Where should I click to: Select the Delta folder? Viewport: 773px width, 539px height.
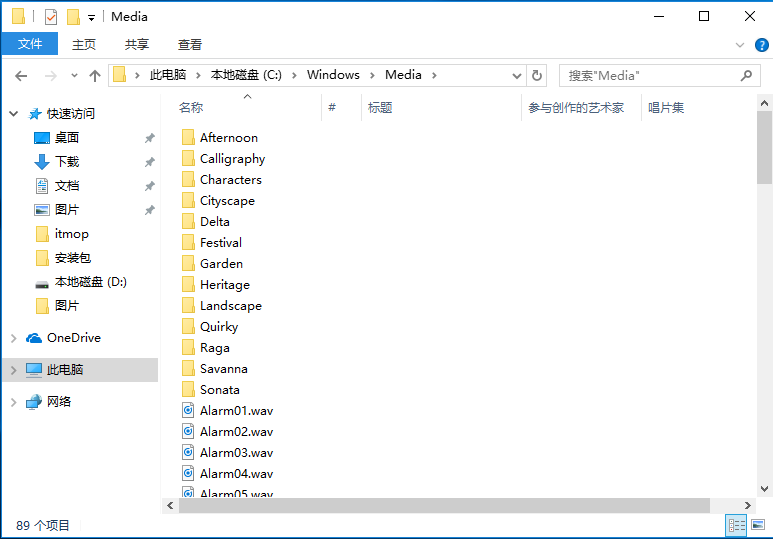[214, 222]
